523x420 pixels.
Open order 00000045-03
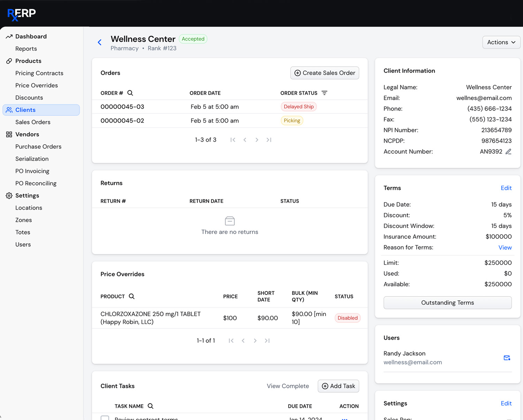click(x=122, y=107)
